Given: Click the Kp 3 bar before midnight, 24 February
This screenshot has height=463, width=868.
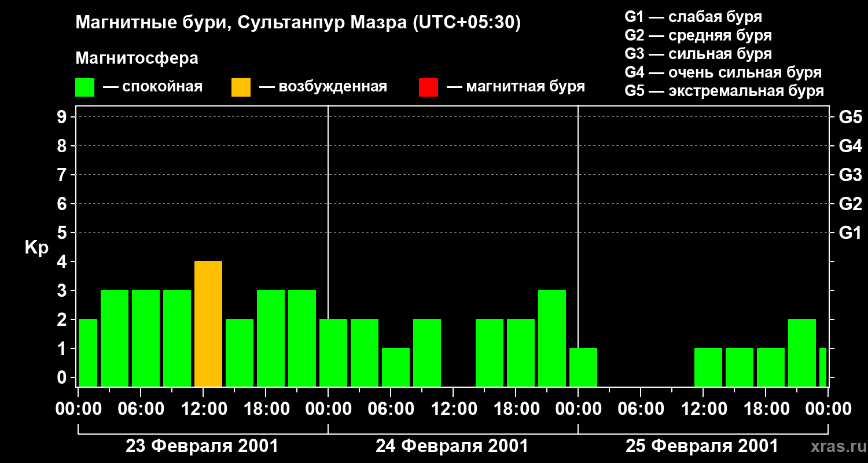Looking at the screenshot, I should 552,339.
